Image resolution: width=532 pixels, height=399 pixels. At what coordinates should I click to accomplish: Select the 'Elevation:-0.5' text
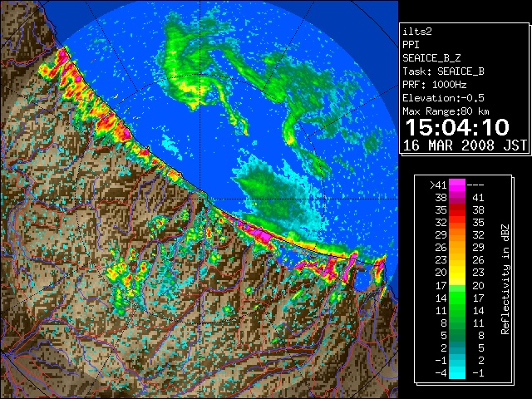pos(443,98)
